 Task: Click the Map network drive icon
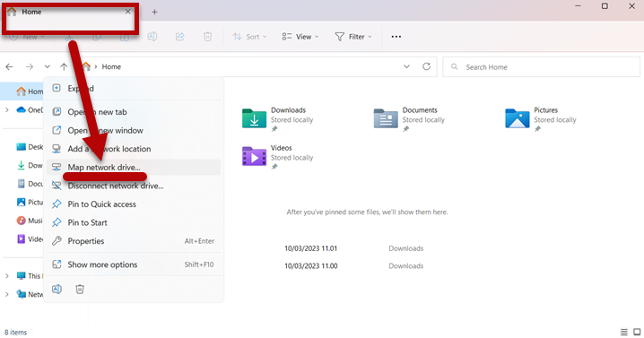pyautogui.click(x=57, y=167)
